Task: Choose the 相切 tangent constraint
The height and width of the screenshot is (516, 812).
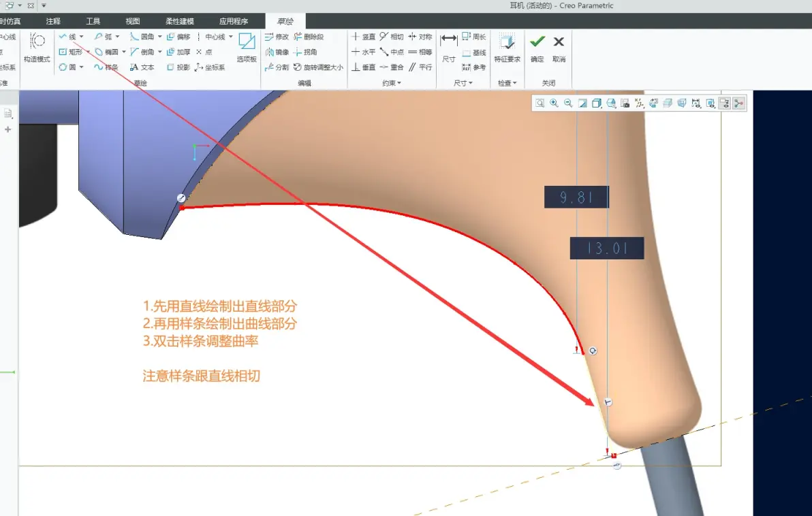Action: coord(392,37)
